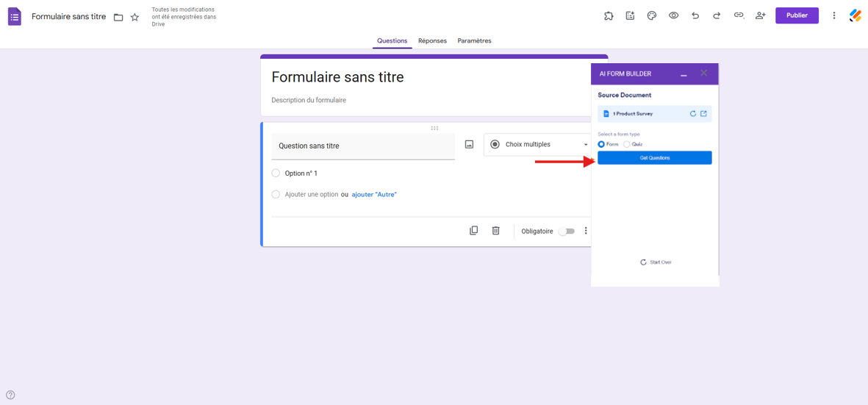868x405 pixels.
Task: Duplicate the question with copy icon
Action: point(473,231)
